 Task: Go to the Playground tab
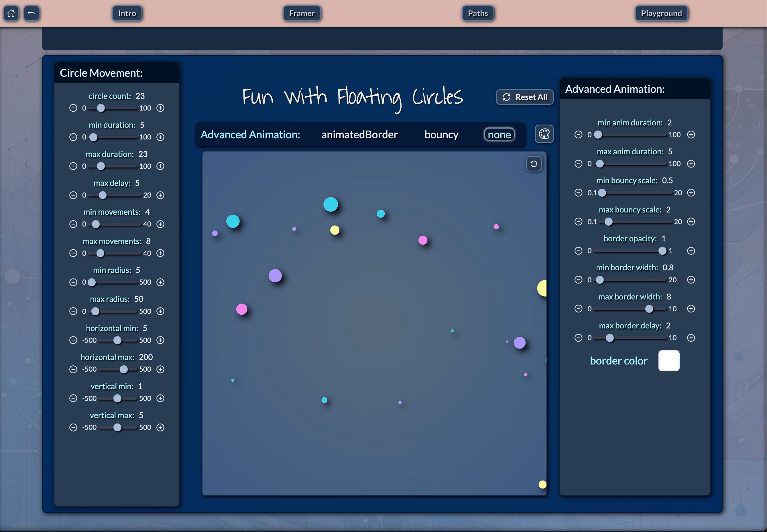click(661, 13)
